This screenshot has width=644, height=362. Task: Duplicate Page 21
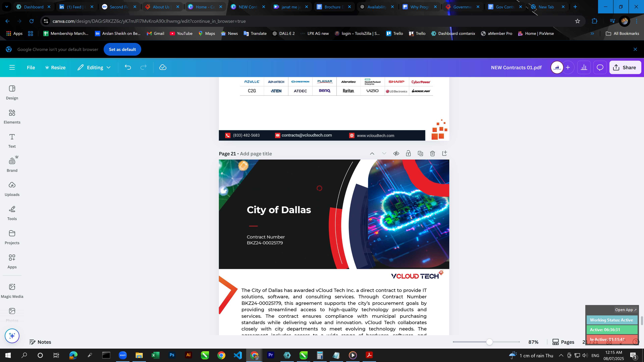pos(420,153)
